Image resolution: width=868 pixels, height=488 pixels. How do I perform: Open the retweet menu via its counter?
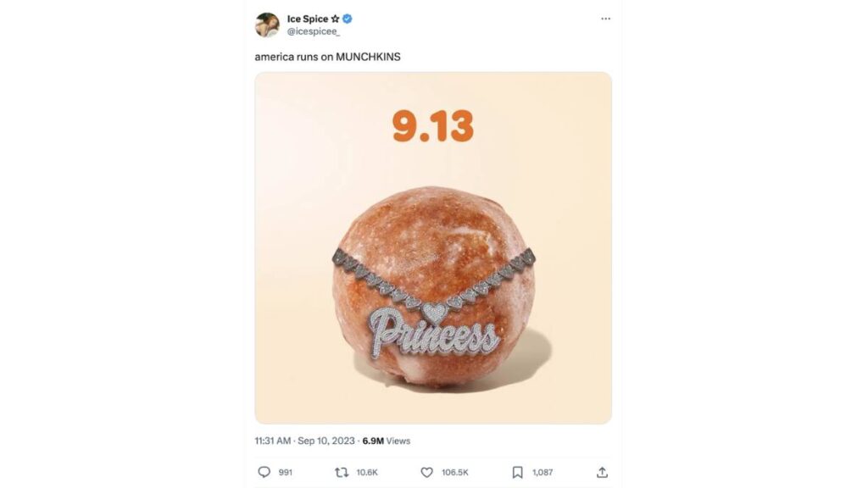click(x=365, y=472)
